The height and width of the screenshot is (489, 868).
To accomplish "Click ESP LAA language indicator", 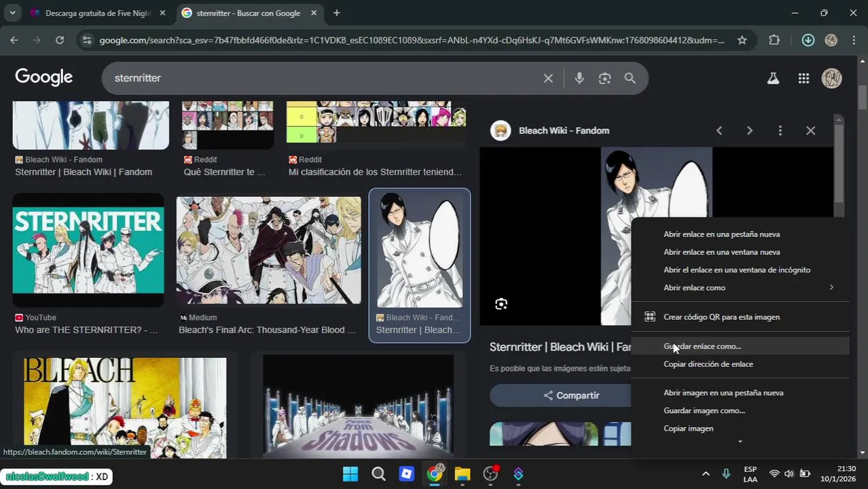I will pos(750,474).
